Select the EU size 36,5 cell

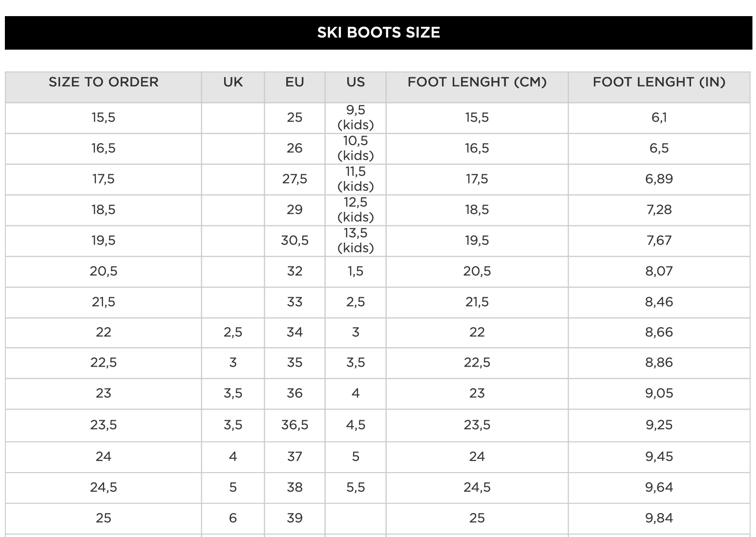pyautogui.click(x=294, y=425)
